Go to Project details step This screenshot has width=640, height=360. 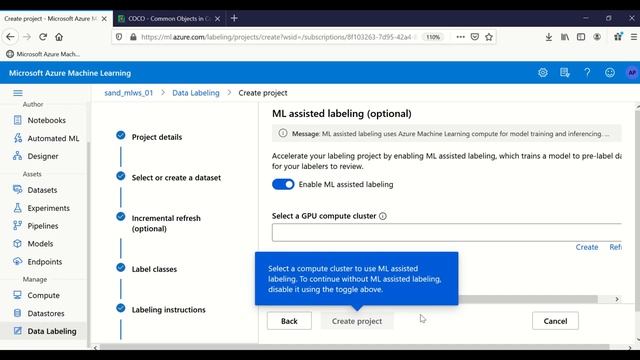pos(157,137)
